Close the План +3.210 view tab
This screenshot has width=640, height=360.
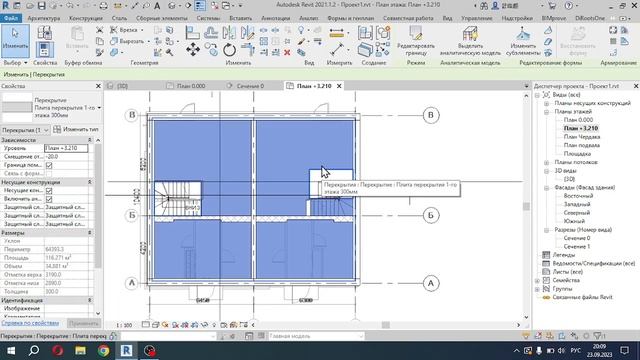click(339, 86)
